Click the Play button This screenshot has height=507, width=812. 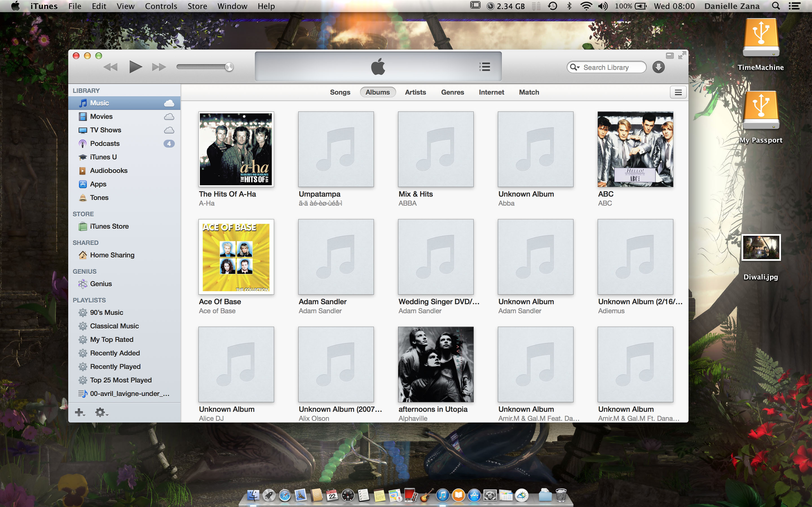[x=135, y=67]
